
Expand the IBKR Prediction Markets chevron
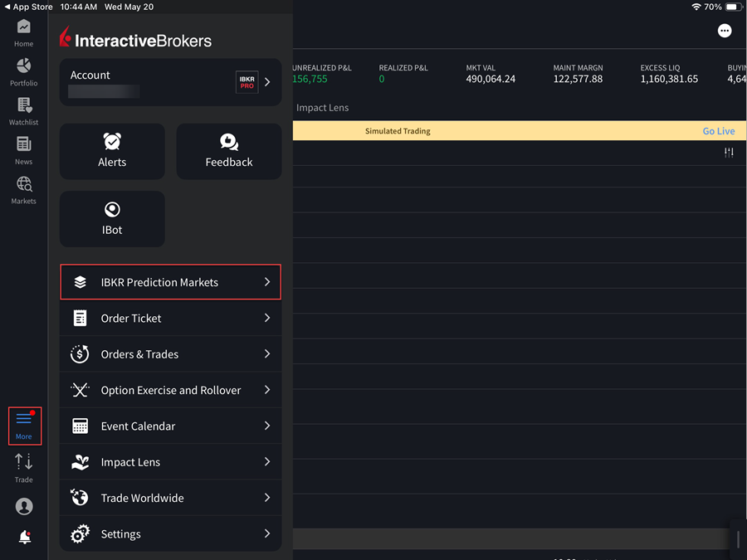267,282
